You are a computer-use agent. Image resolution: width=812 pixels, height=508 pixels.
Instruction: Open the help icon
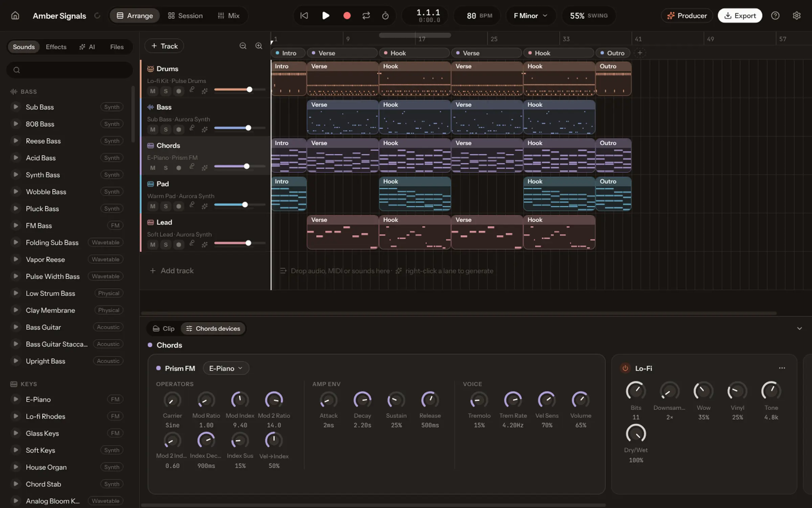[775, 16]
